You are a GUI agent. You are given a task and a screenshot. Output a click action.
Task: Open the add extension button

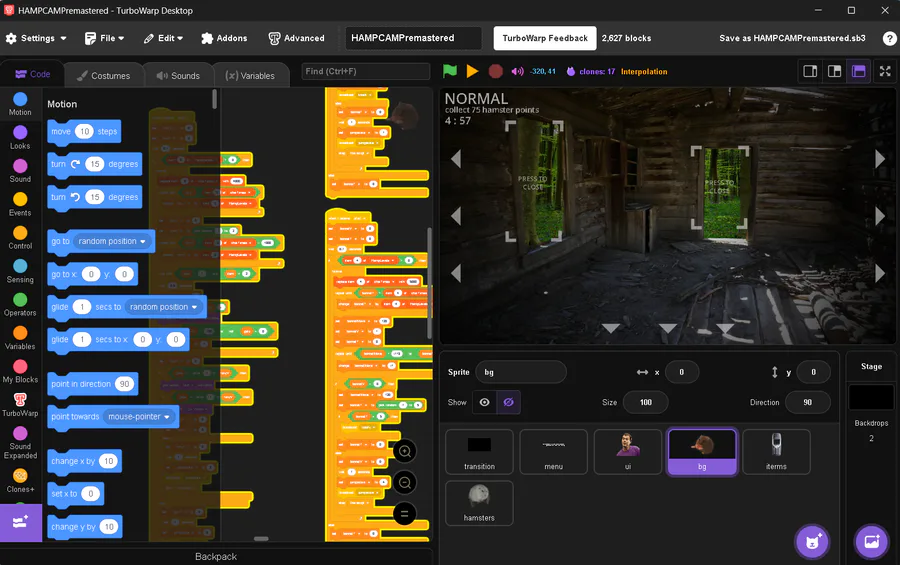click(21, 523)
